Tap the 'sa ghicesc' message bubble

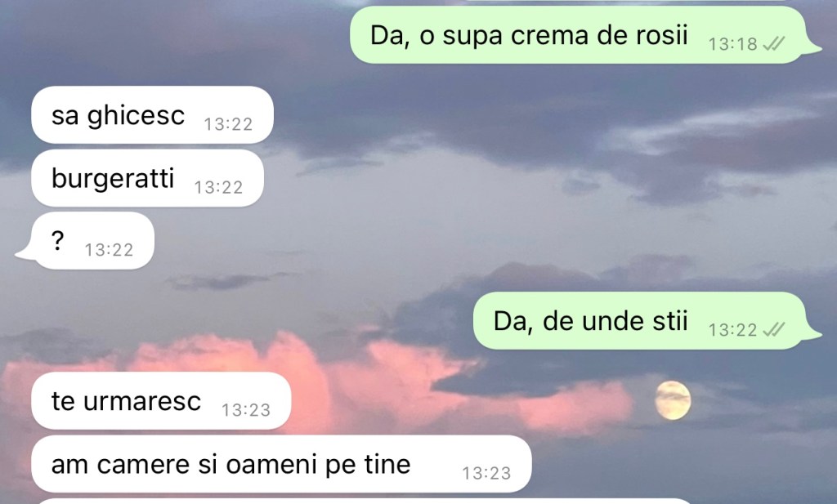pyautogui.click(x=153, y=114)
